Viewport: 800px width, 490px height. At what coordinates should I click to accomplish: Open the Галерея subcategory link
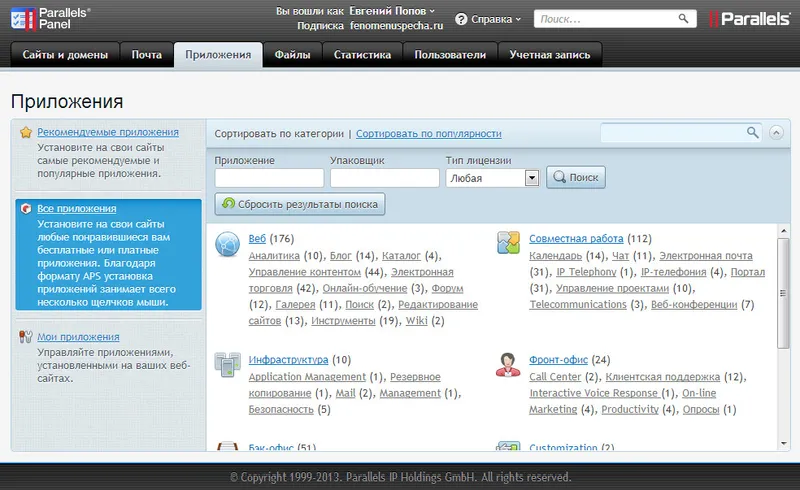295,305
